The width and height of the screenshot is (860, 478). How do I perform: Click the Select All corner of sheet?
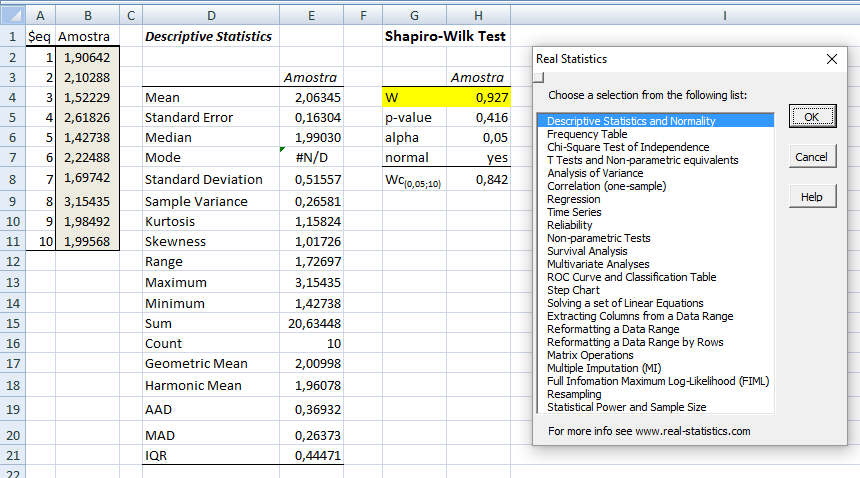[13, 15]
